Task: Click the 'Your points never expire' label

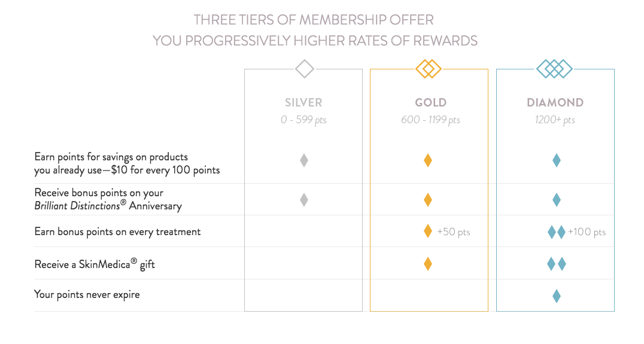Action: [x=87, y=295]
